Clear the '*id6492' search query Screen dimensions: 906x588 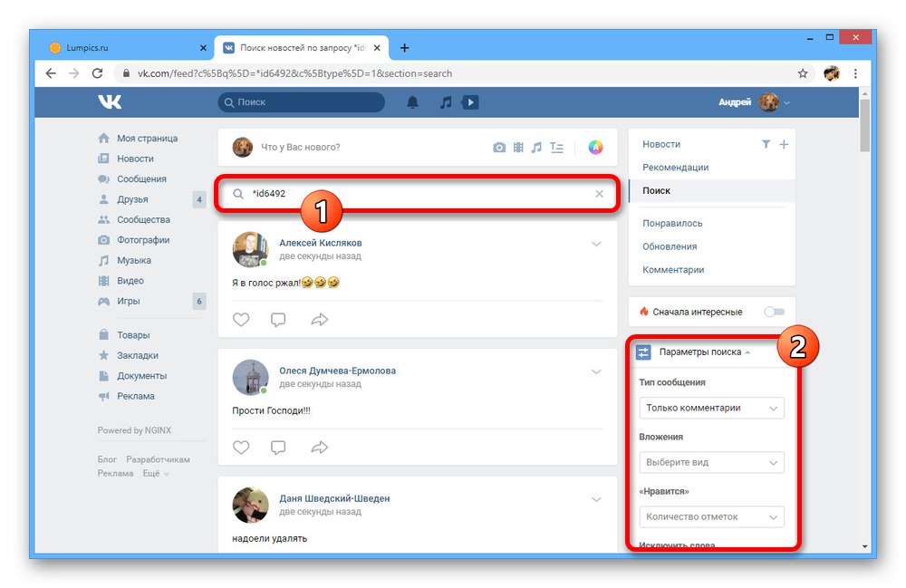(x=599, y=194)
